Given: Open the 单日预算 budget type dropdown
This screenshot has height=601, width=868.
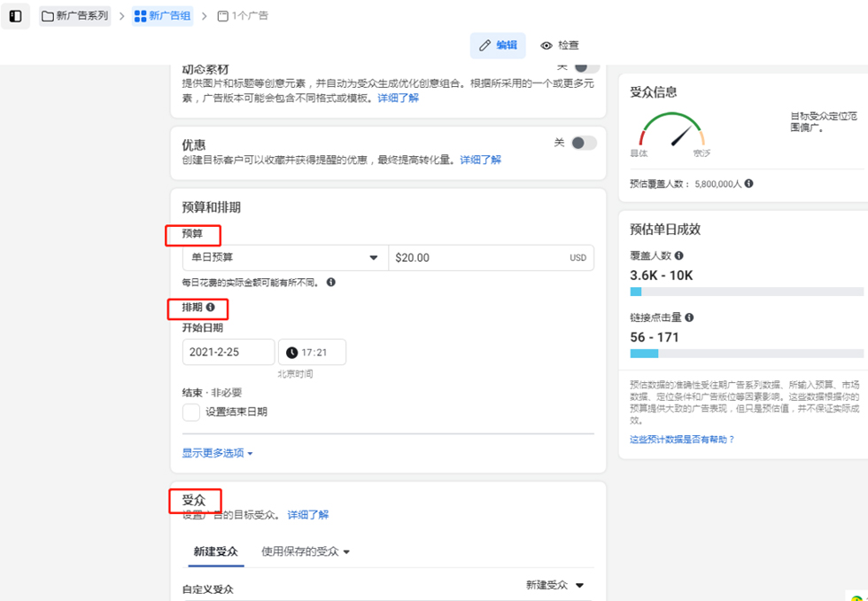Looking at the screenshot, I should [284, 258].
